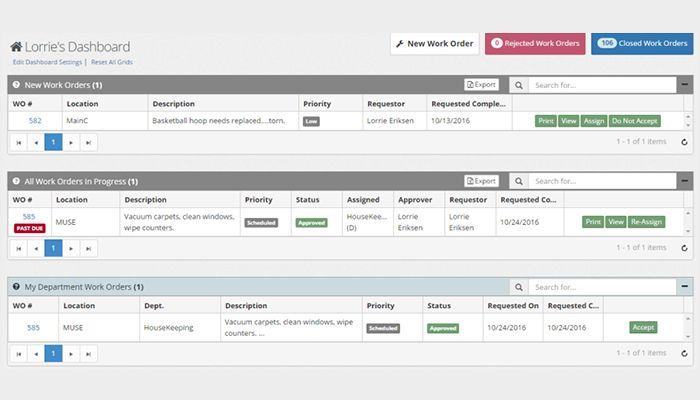Click refresh icon in New Work Orders grid

pyautogui.click(x=684, y=142)
